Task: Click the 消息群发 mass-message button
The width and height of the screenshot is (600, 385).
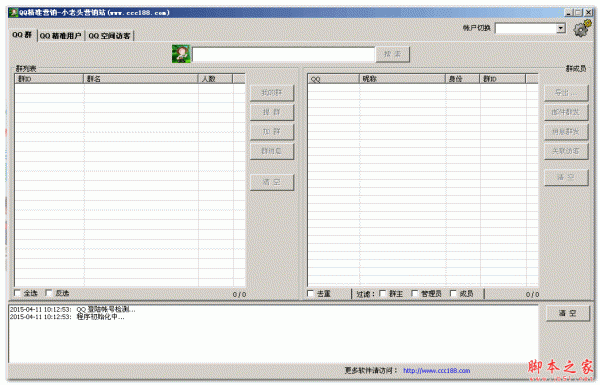Action: pos(566,132)
